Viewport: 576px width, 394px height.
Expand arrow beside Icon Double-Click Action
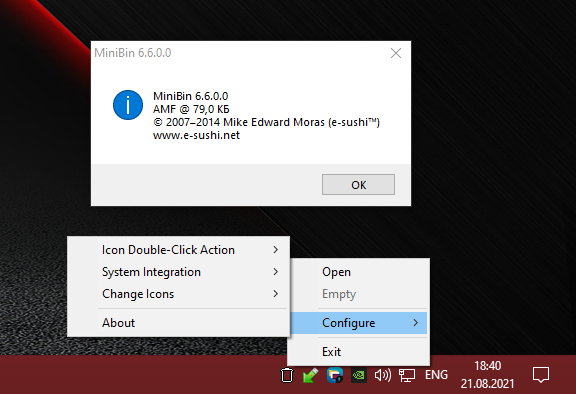(x=276, y=250)
